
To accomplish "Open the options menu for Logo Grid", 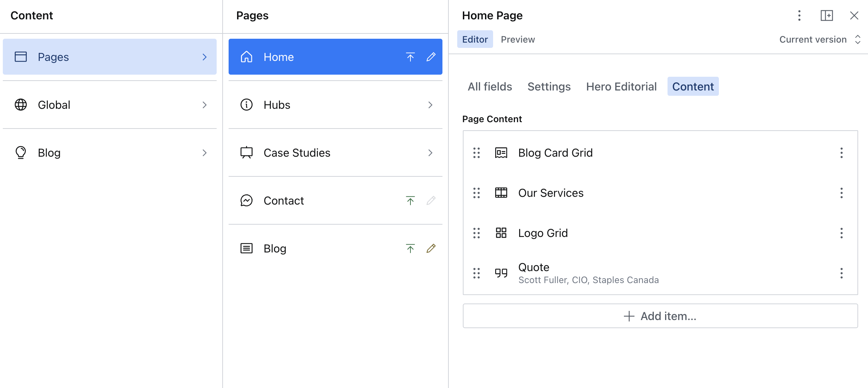I will (x=841, y=233).
